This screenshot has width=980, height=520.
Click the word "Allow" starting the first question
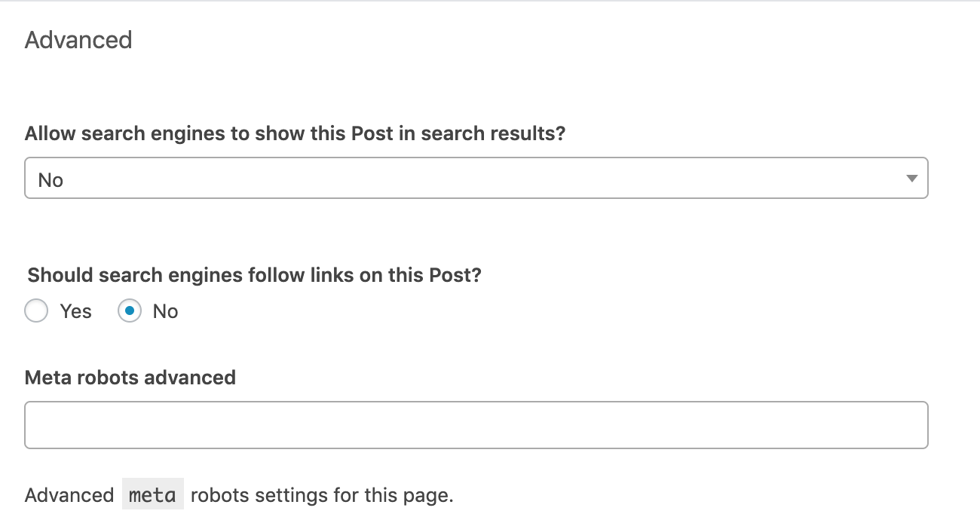(x=50, y=133)
